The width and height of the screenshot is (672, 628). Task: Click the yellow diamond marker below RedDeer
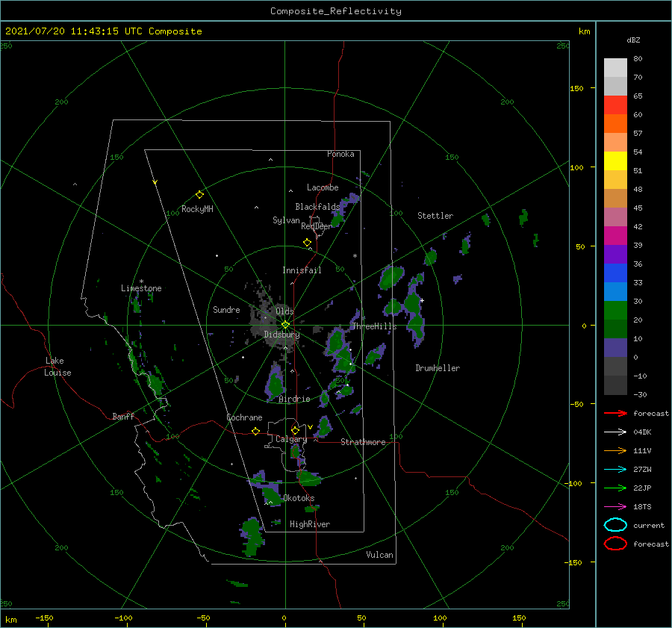point(307,243)
